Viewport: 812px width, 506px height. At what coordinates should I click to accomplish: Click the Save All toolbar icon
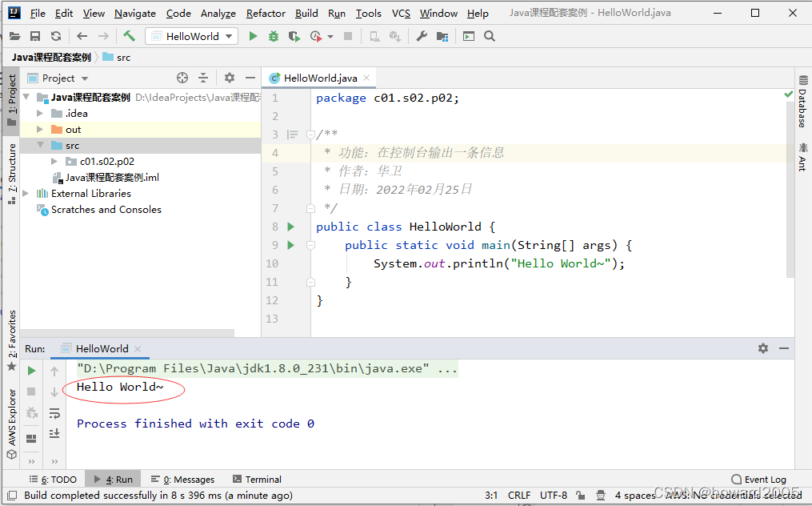[x=35, y=36]
